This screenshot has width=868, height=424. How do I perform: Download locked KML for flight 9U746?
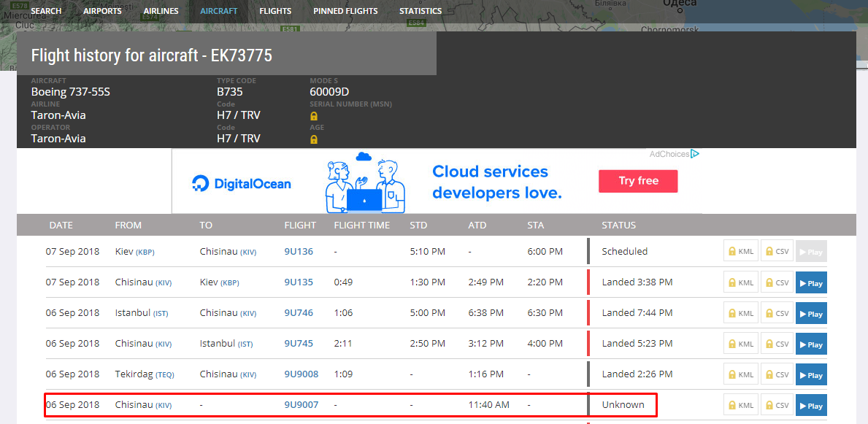coord(741,313)
